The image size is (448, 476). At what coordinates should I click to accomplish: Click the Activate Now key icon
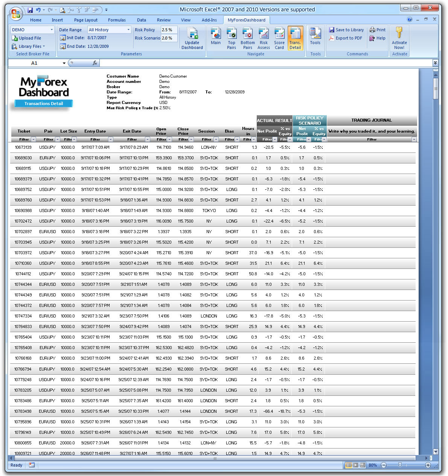(399, 33)
